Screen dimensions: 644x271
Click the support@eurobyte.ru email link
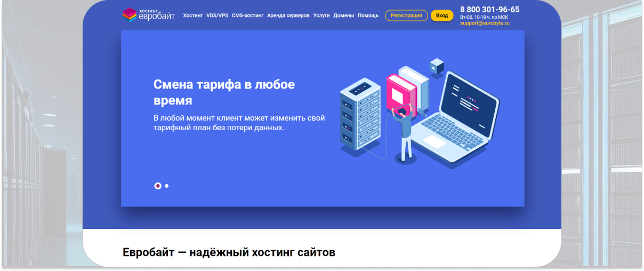485,23
